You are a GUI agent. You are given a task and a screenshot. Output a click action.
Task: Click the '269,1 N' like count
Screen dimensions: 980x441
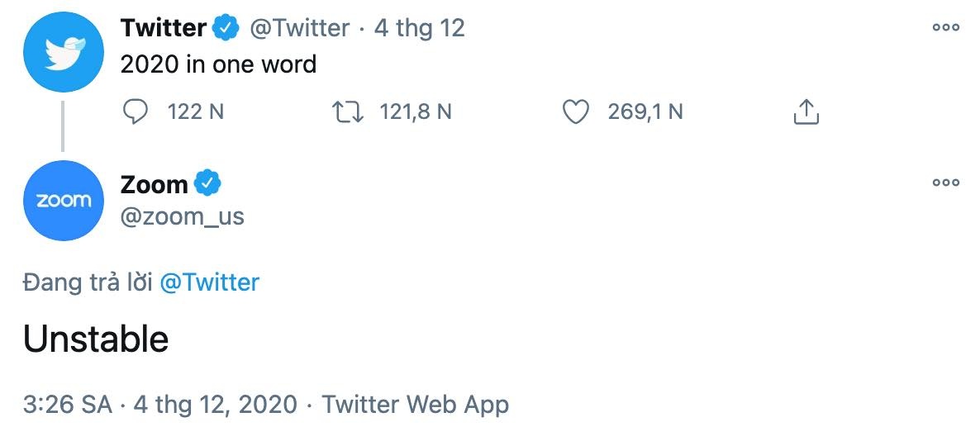click(x=645, y=111)
